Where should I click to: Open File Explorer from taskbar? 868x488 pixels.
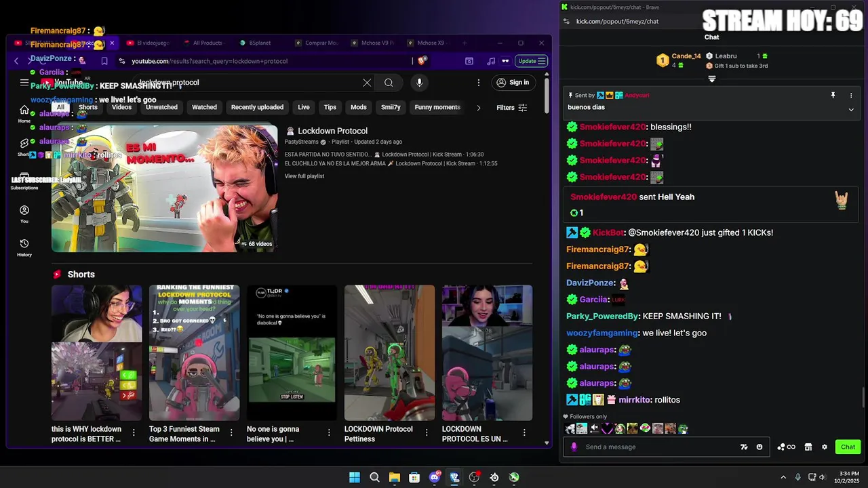click(395, 477)
